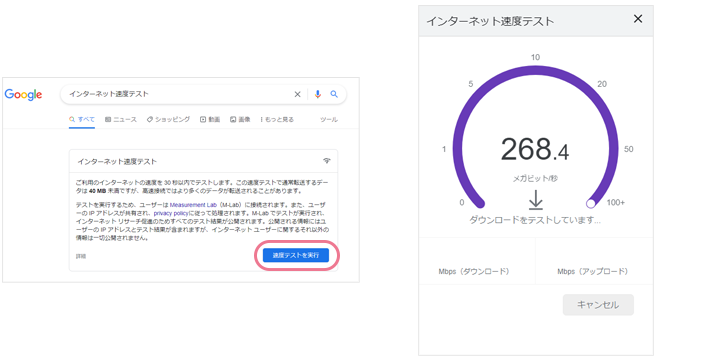
Task: Click the download arrow icon below the speed reading
Action: [535, 200]
